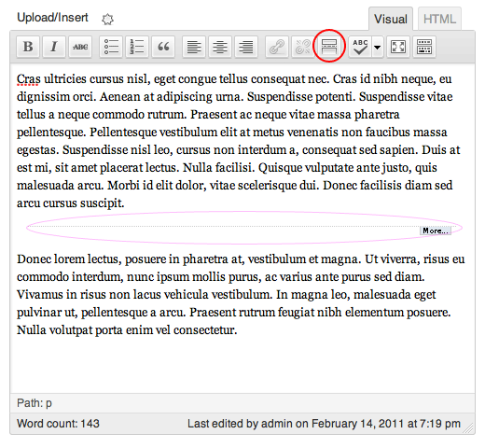Viewport: 485px width, 448px height.
Task: Apply strikethrough with the ABC button
Action: (x=80, y=47)
